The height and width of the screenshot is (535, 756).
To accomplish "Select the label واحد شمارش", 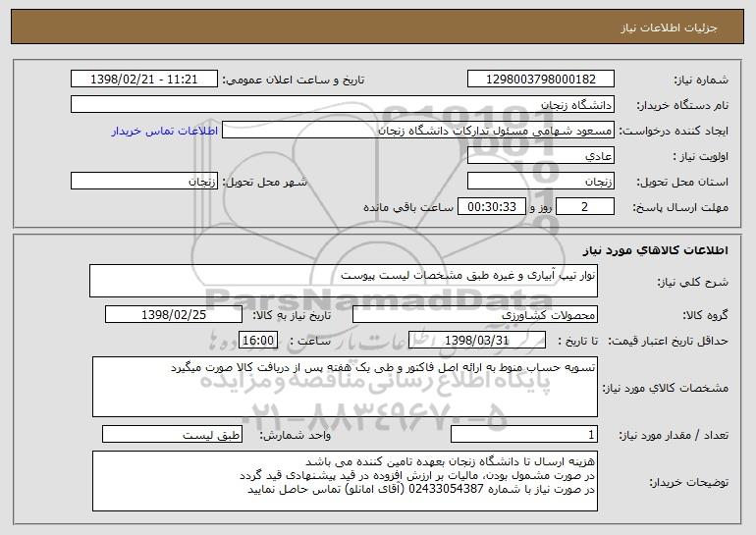I will pyautogui.click(x=296, y=435).
